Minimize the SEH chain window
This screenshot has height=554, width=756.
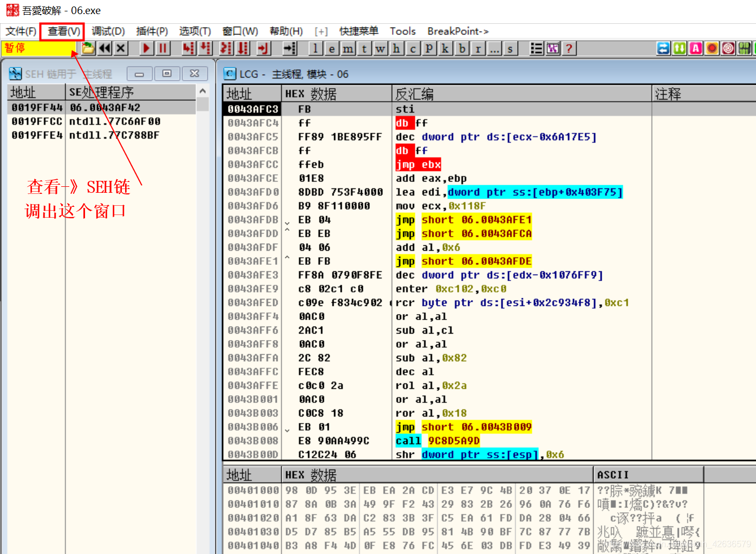[139, 74]
